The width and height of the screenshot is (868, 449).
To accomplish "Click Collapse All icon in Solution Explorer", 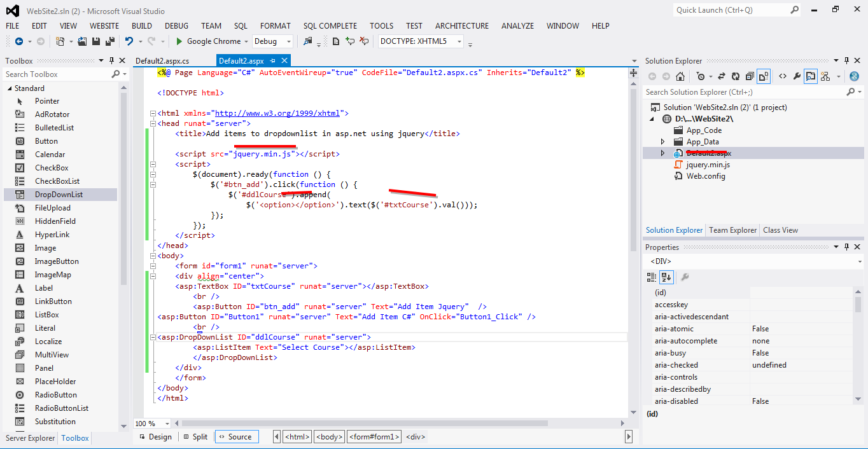I will tap(750, 76).
